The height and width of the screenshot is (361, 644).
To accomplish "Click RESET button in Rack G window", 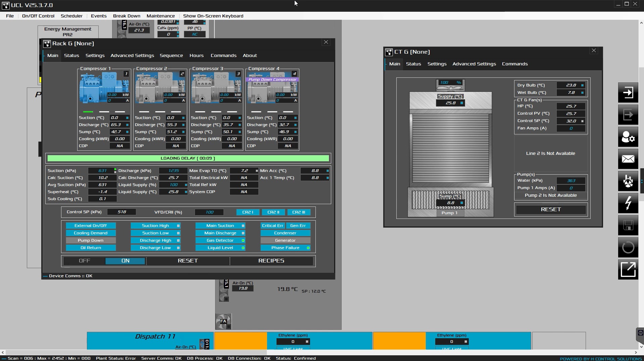I will click(188, 261).
